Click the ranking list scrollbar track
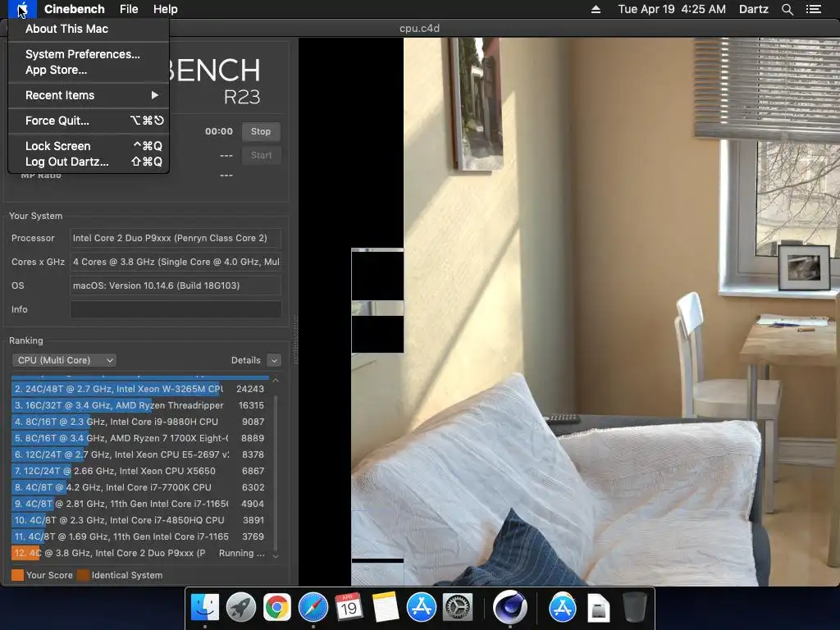This screenshot has height=630, width=840. pyautogui.click(x=276, y=472)
